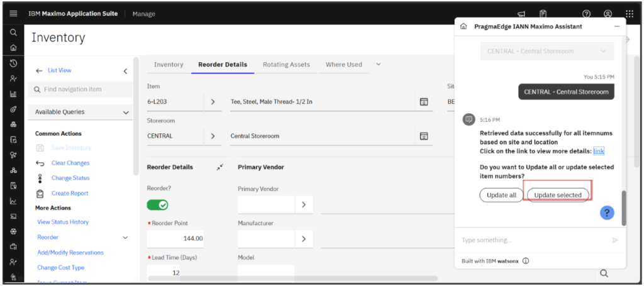Click the Change Status icon
This screenshot has height=286, width=644.
[40, 179]
